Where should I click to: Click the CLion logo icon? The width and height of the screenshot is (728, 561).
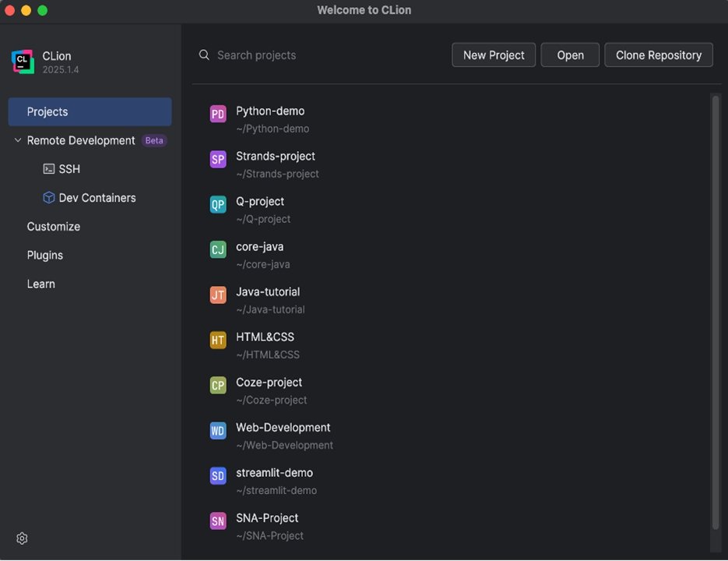click(x=23, y=62)
